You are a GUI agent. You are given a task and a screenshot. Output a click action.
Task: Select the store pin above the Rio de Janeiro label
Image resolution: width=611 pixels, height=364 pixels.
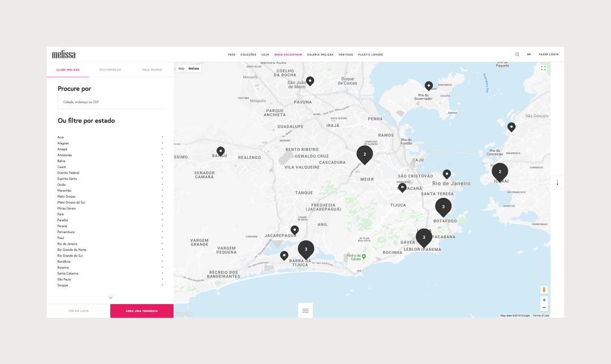pos(447,174)
